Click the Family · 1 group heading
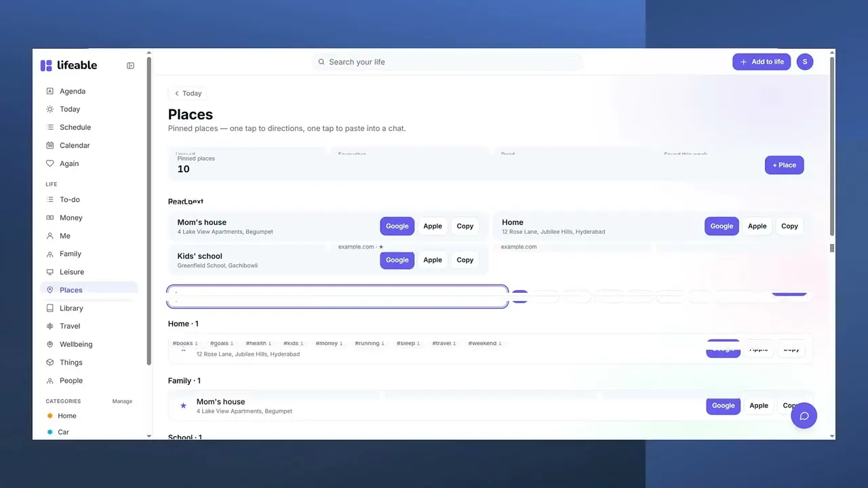The image size is (868, 488). click(x=184, y=381)
